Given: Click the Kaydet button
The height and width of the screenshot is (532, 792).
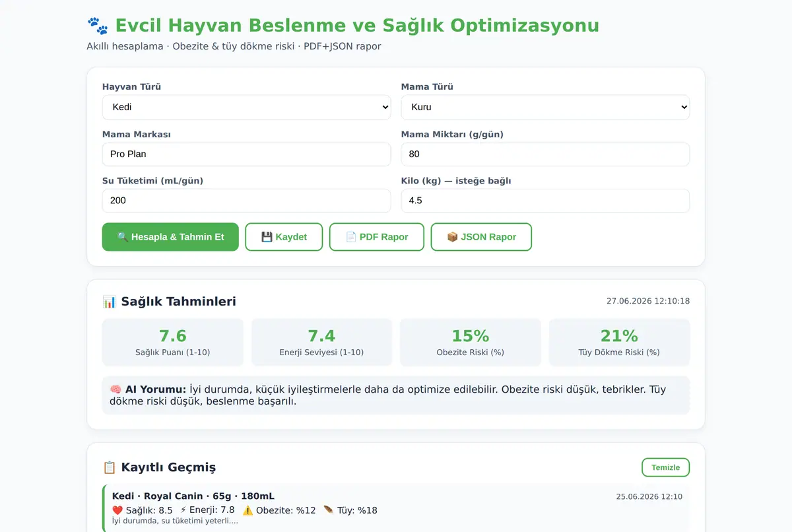Looking at the screenshot, I should [x=284, y=237].
